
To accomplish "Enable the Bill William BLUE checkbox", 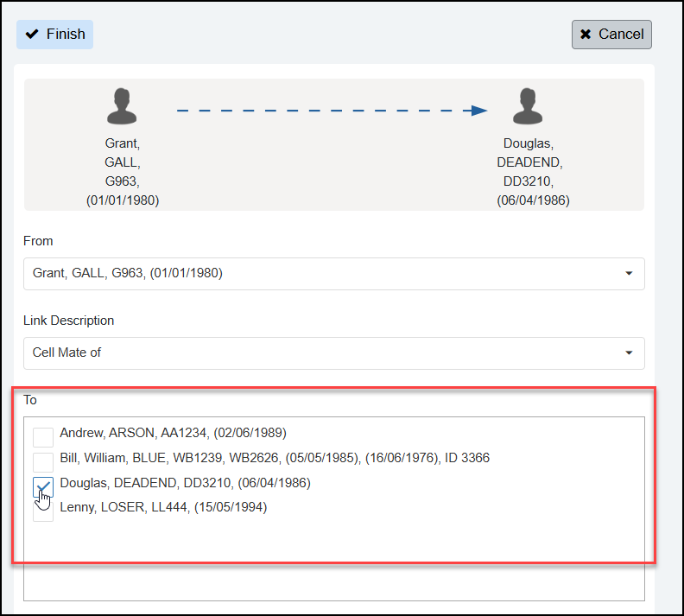I will [43, 461].
